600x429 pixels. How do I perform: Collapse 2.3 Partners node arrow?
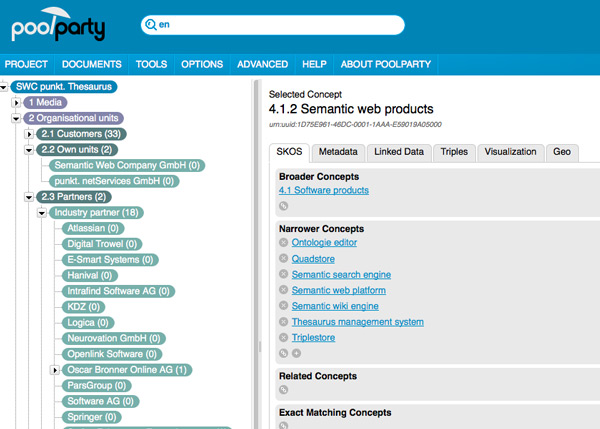[x=29, y=197]
